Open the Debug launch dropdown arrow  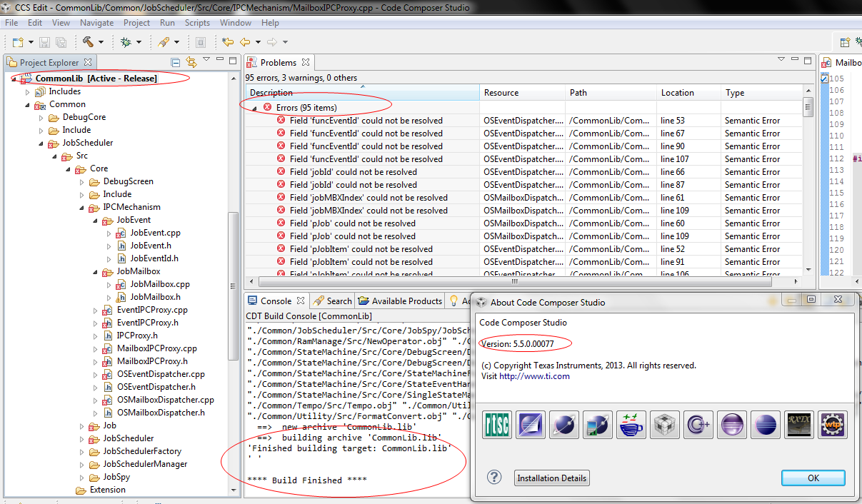[x=139, y=42]
